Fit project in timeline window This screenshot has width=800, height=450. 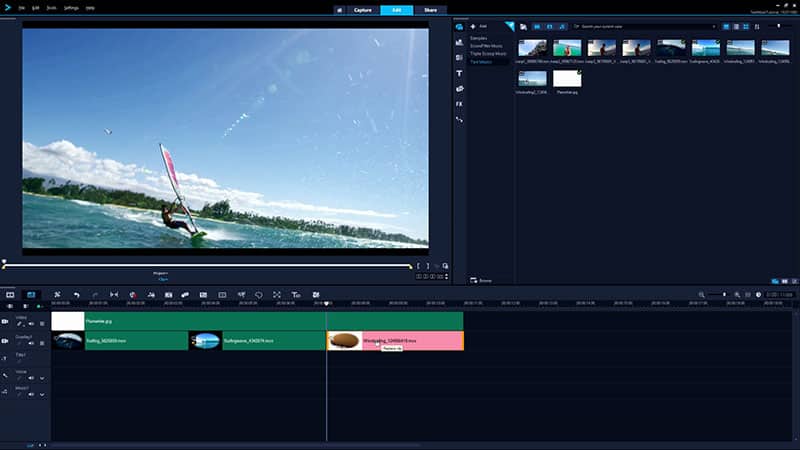(747, 295)
